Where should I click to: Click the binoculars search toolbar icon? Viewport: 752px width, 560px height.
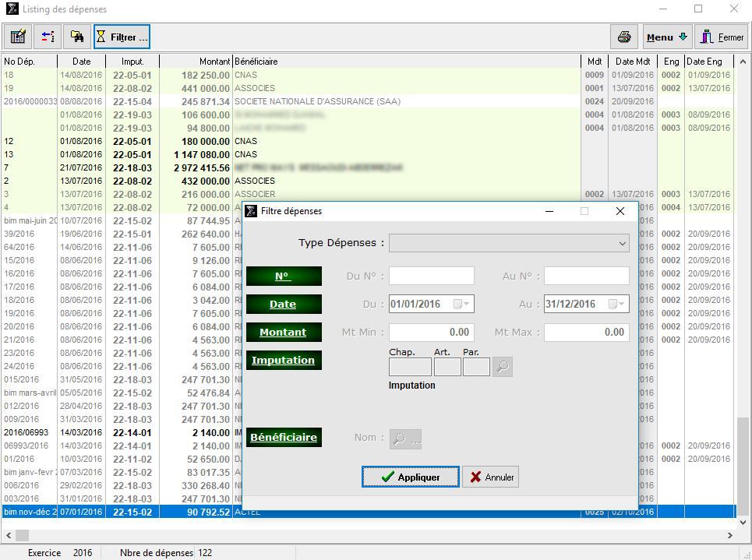(x=76, y=37)
